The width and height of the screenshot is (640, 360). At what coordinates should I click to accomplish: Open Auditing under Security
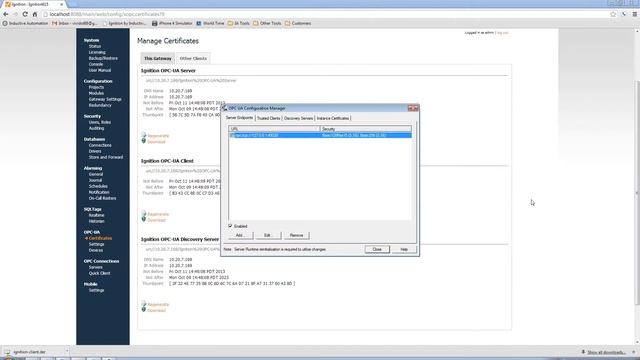(96, 128)
